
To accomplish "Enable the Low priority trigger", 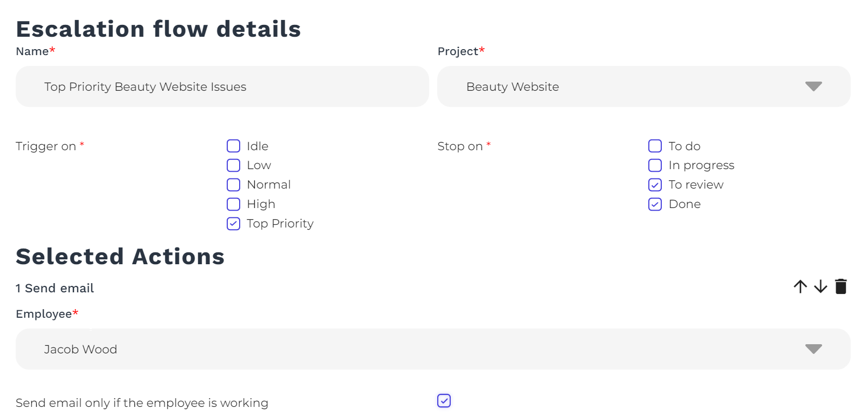I will [x=233, y=165].
